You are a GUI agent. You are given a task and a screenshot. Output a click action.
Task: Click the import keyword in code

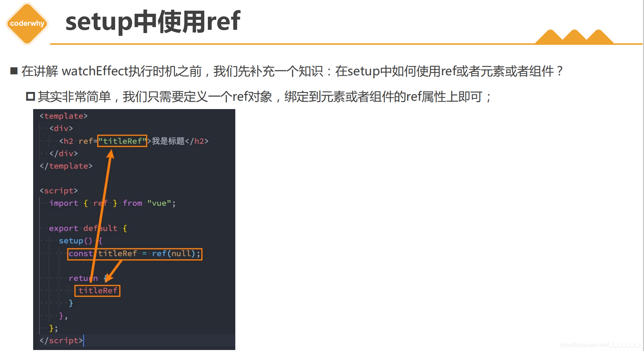coord(64,203)
